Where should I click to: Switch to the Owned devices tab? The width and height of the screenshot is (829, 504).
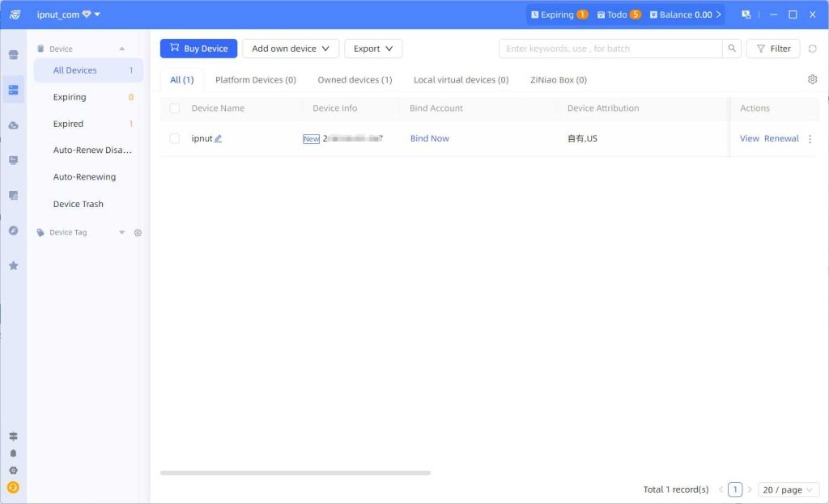coord(355,80)
